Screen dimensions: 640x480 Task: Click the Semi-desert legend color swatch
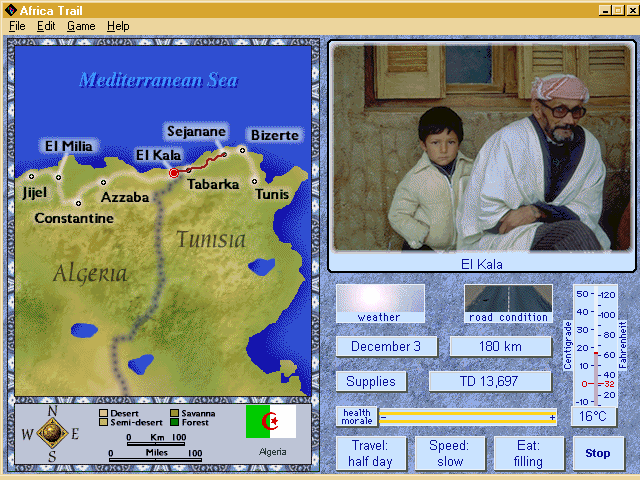tap(103, 422)
